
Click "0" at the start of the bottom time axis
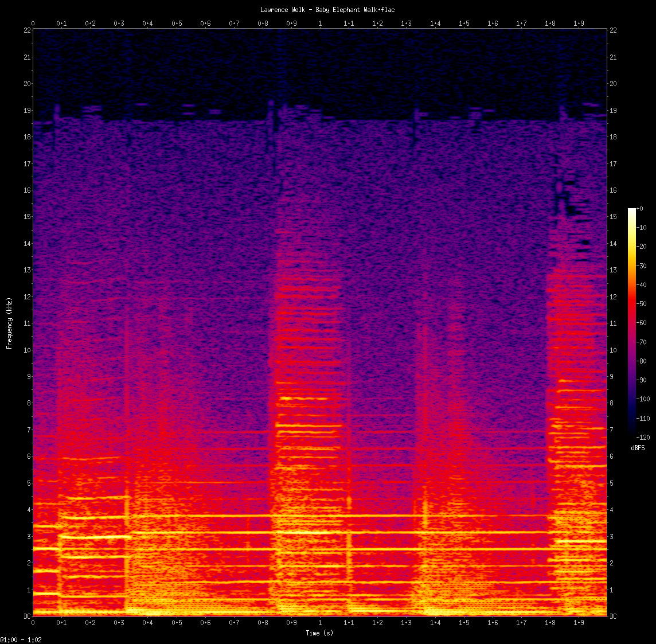tap(33, 623)
